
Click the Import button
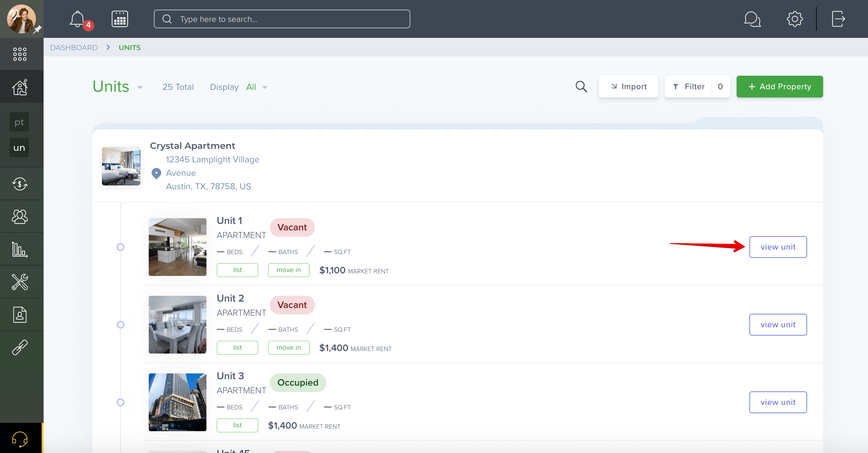tap(629, 87)
